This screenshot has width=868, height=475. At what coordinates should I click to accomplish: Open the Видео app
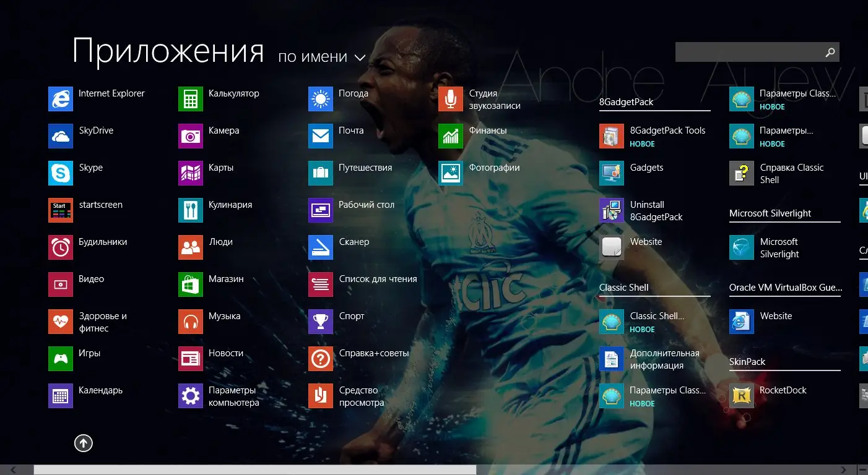click(76, 285)
